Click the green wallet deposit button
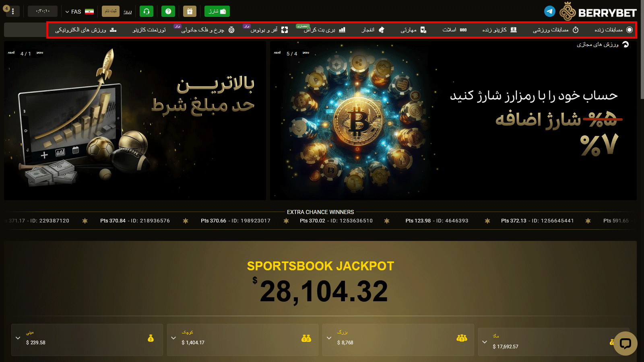This screenshot has height=362, width=644. (217, 11)
